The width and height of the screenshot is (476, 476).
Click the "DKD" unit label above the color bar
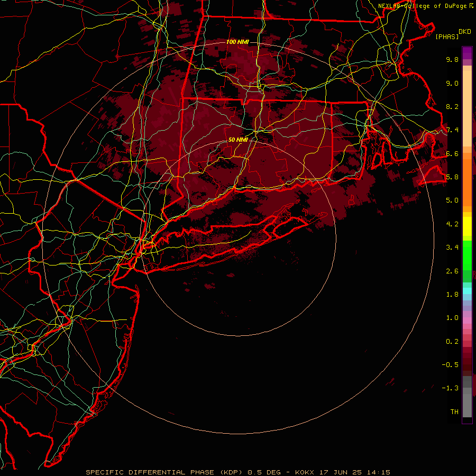pos(465,32)
